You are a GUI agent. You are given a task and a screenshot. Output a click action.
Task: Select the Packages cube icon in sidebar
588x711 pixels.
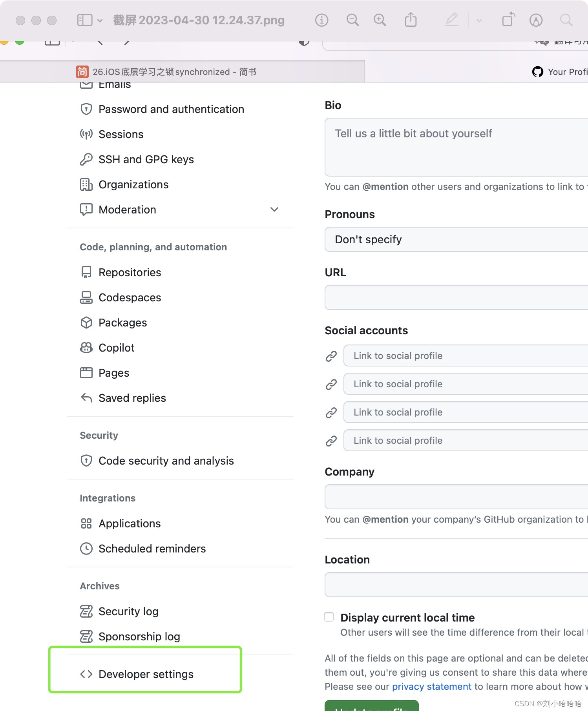(x=86, y=322)
